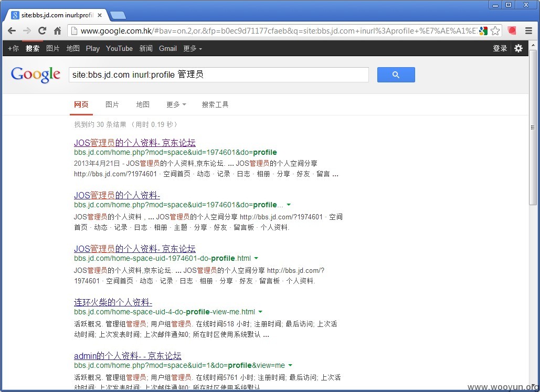The width and height of the screenshot is (540, 392).
Task: Open Play in the top bar
Action: (x=93, y=49)
